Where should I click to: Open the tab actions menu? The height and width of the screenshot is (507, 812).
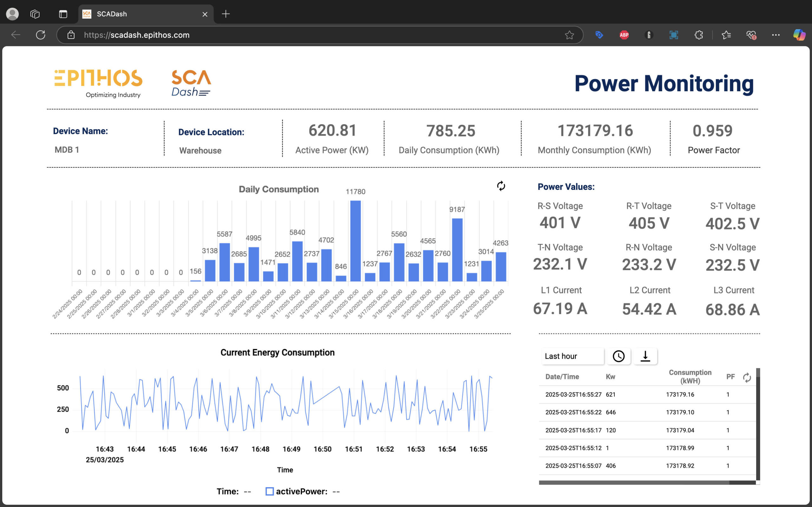63,14
